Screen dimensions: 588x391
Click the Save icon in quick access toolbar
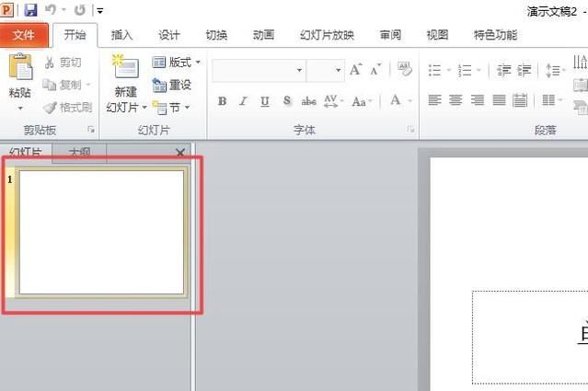click(30, 10)
